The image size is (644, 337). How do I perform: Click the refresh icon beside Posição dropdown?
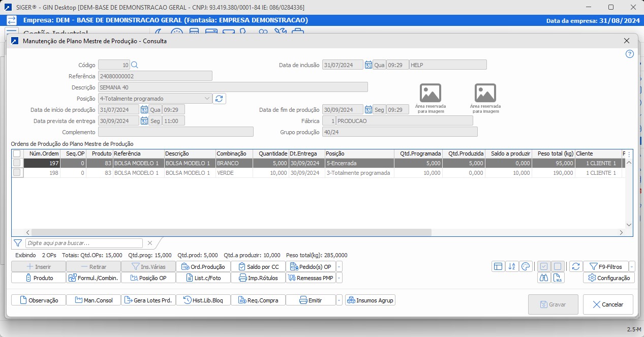(x=219, y=99)
